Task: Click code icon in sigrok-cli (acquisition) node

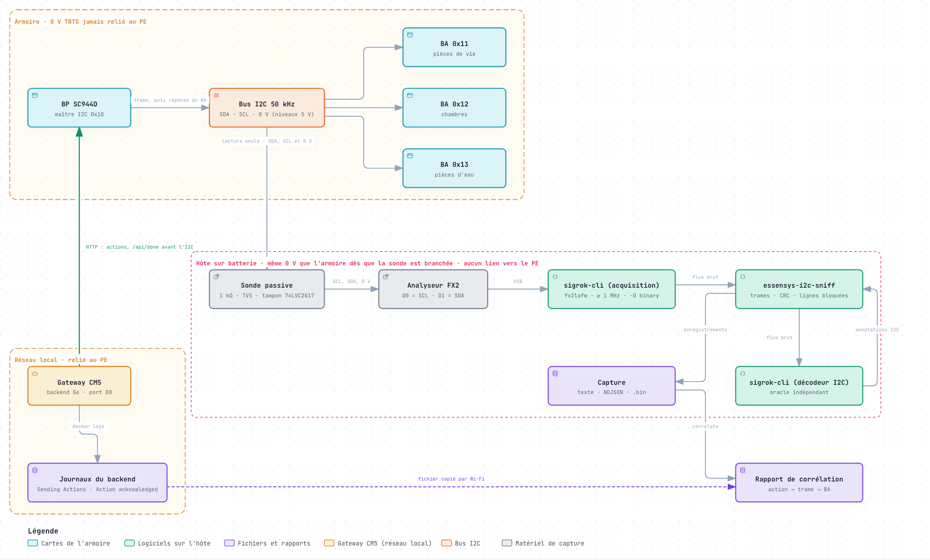Action: click(555, 277)
